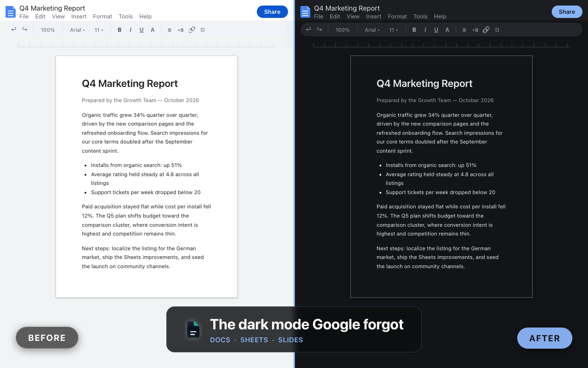This screenshot has width=588, height=368.
Task: Click the bulleted list icon in light toolbar
Action: (181, 30)
